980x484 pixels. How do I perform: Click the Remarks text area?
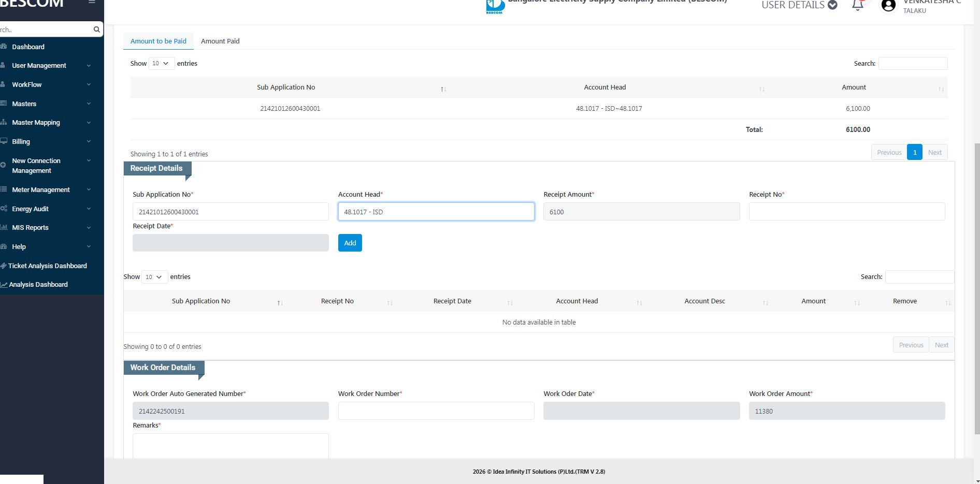pyautogui.click(x=230, y=446)
